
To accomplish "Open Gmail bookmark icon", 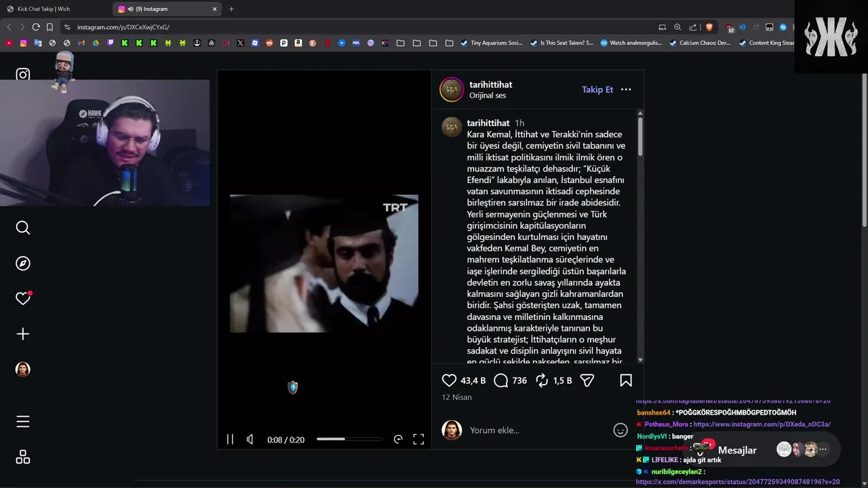I will pyautogui.click(x=81, y=43).
